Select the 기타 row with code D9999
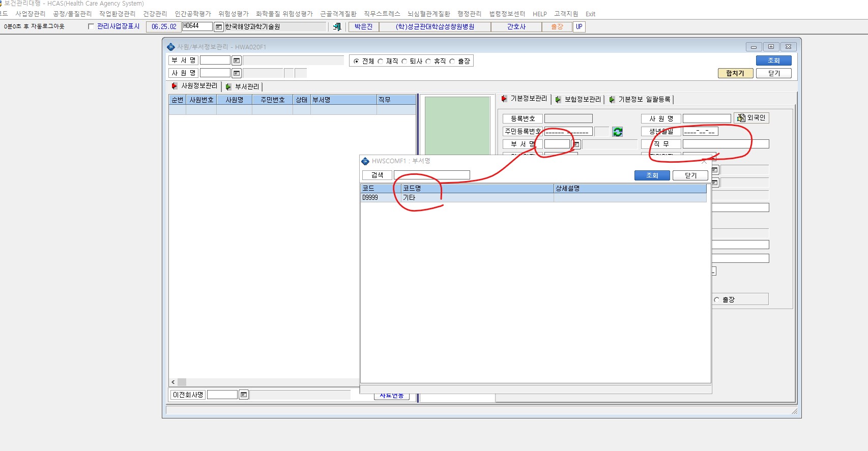Viewport: 868px width, 451px height. click(x=533, y=197)
